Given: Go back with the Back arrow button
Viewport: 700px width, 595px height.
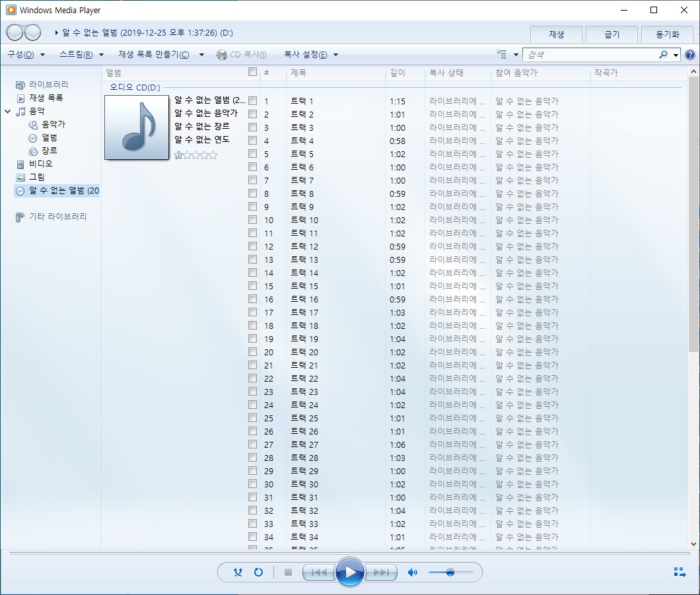Looking at the screenshot, I should pyautogui.click(x=15, y=32).
